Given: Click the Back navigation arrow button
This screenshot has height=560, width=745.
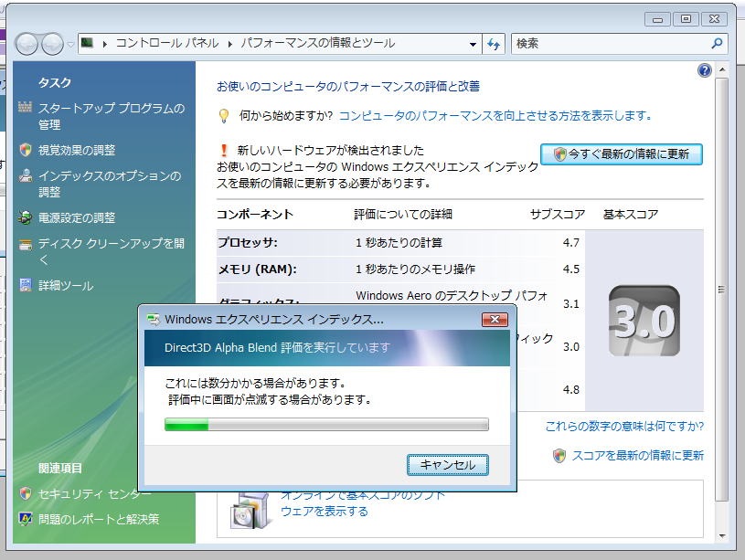Looking at the screenshot, I should [x=27, y=44].
